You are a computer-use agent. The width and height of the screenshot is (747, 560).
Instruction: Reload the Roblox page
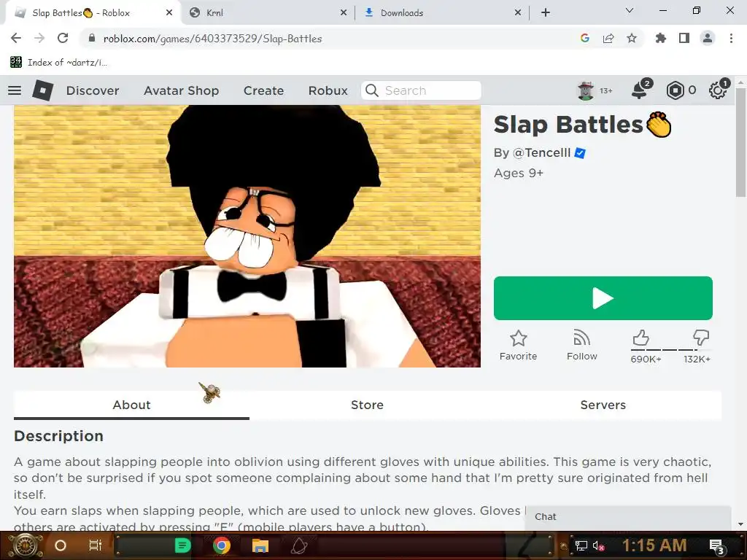63,38
